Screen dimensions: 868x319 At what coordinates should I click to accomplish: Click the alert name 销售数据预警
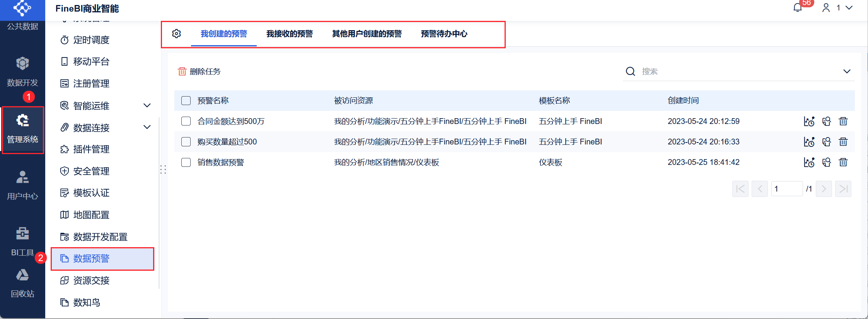click(x=221, y=162)
